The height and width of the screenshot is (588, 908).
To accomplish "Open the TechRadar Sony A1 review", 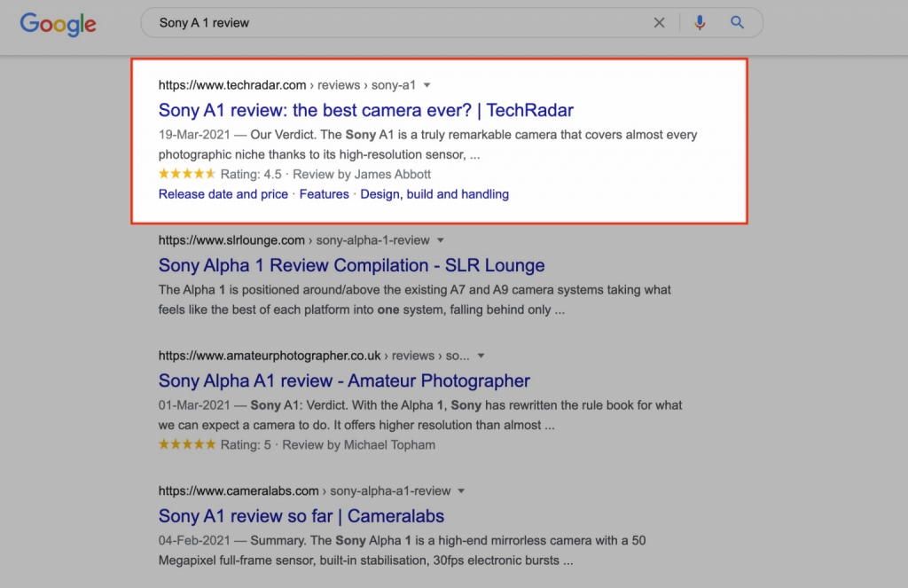I will pyautogui.click(x=364, y=110).
